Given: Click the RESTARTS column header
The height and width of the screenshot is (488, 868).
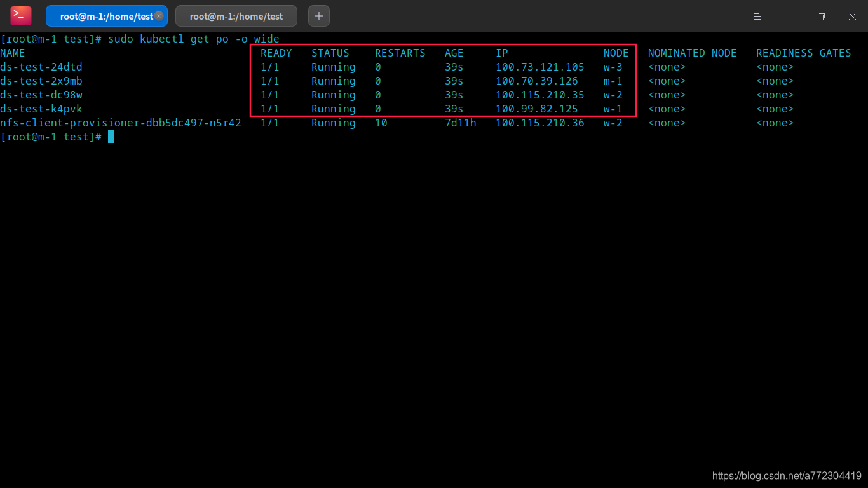Looking at the screenshot, I should tap(400, 53).
